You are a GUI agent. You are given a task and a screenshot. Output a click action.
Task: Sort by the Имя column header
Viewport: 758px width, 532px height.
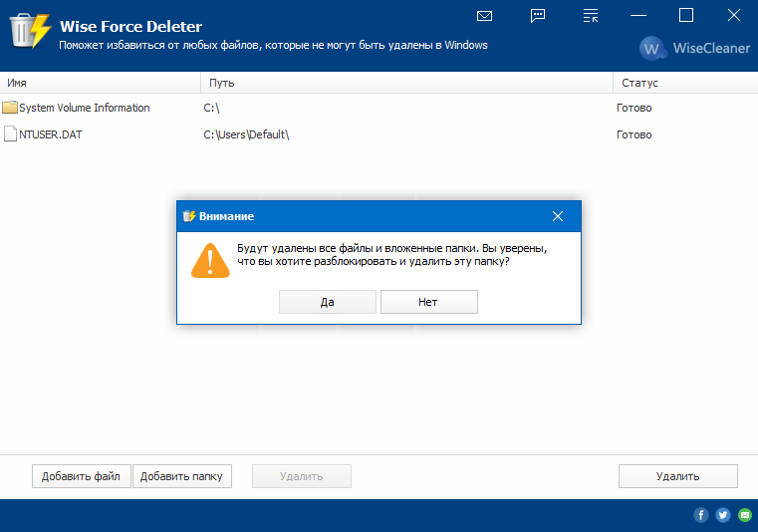[x=100, y=83]
